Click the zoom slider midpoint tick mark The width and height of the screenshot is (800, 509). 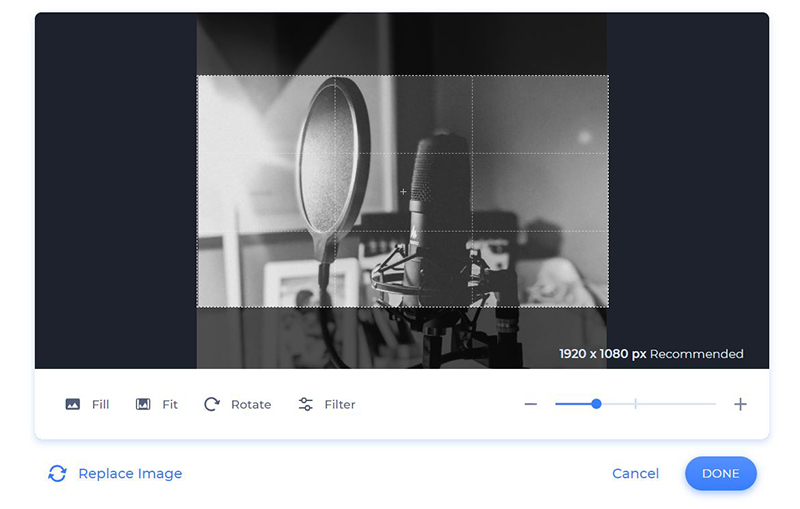[x=636, y=404]
